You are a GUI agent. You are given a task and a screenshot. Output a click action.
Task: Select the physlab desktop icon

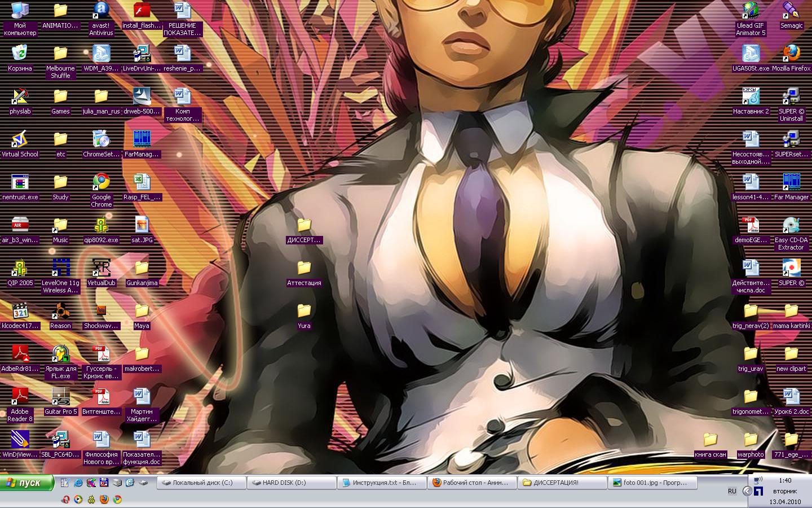(20, 101)
